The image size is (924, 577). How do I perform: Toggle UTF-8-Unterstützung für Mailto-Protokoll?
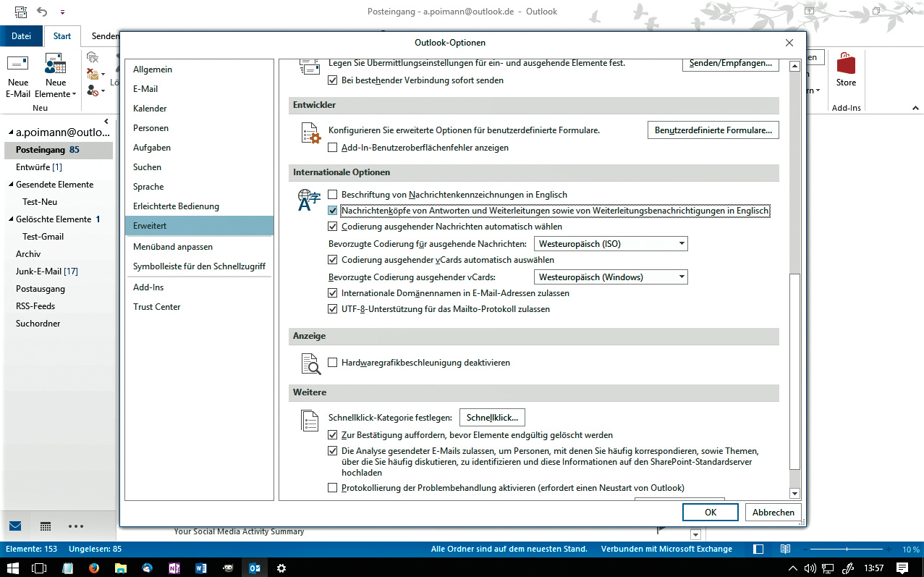[x=333, y=309]
